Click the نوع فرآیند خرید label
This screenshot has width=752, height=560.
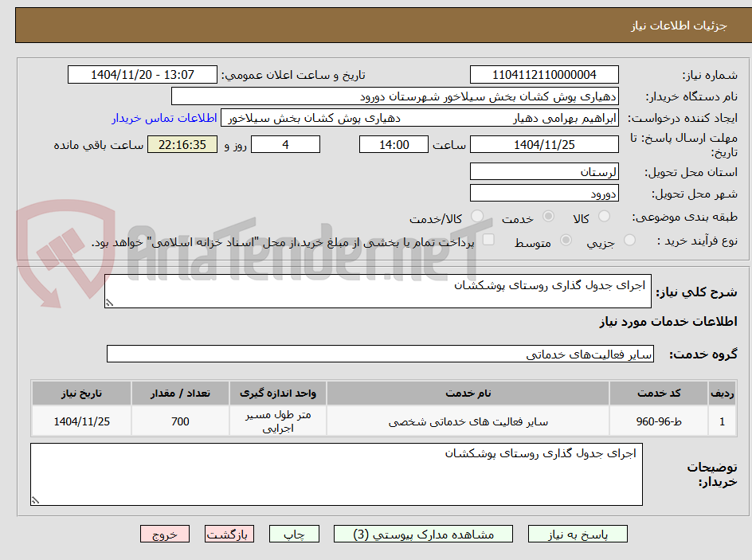coord(697,241)
